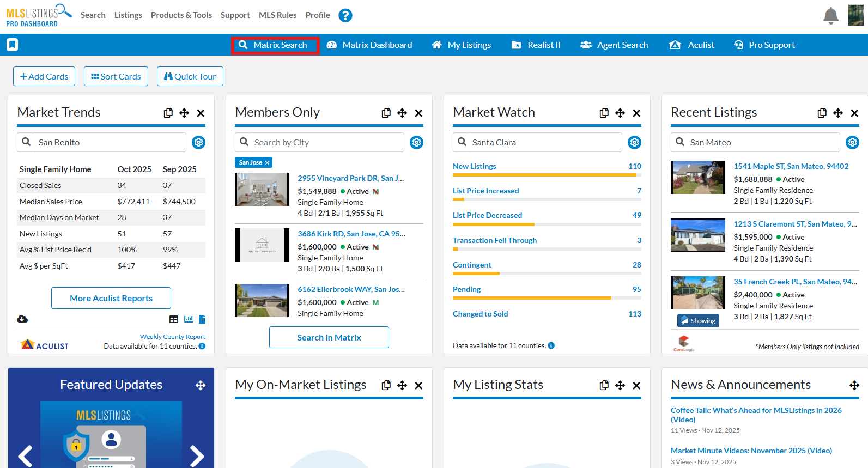Click the Search in Matrix button
The height and width of the screenshot is (468, 868).
tap(329, 337)
